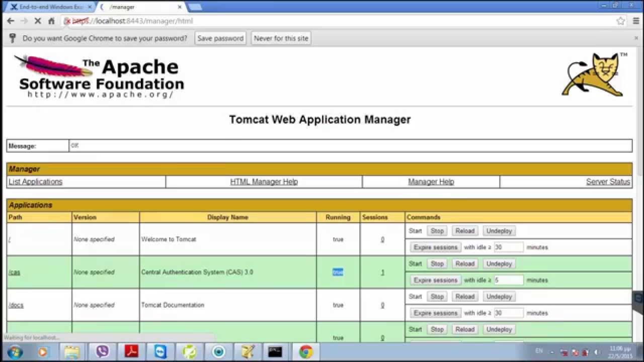Screen dimensions: 644x362
Task: Stop the page from loading
Action: point(38,21)
